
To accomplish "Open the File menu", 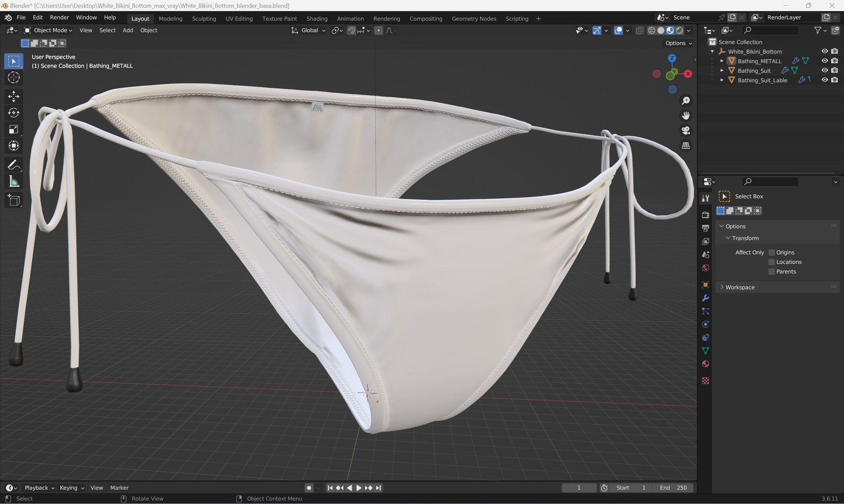I will 21,17.
